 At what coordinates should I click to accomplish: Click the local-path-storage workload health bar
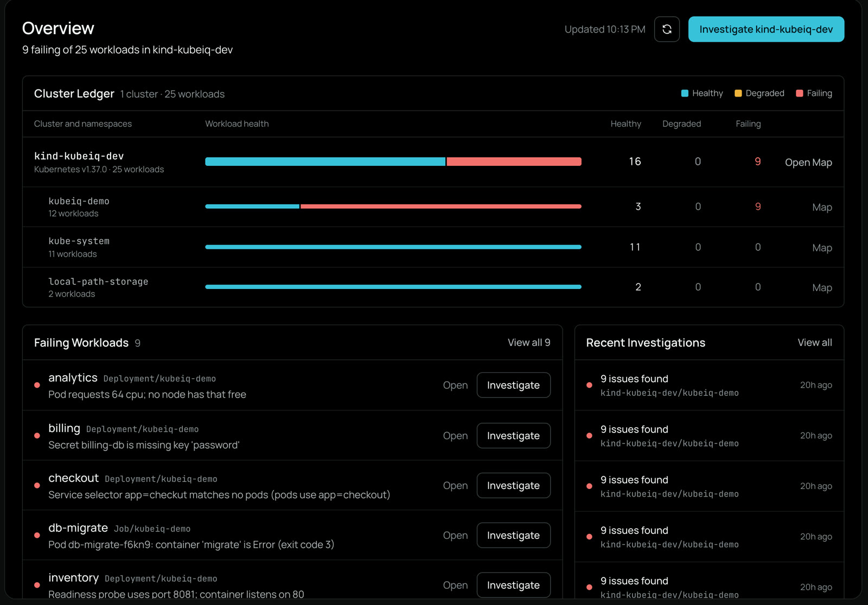click(393, 287)
